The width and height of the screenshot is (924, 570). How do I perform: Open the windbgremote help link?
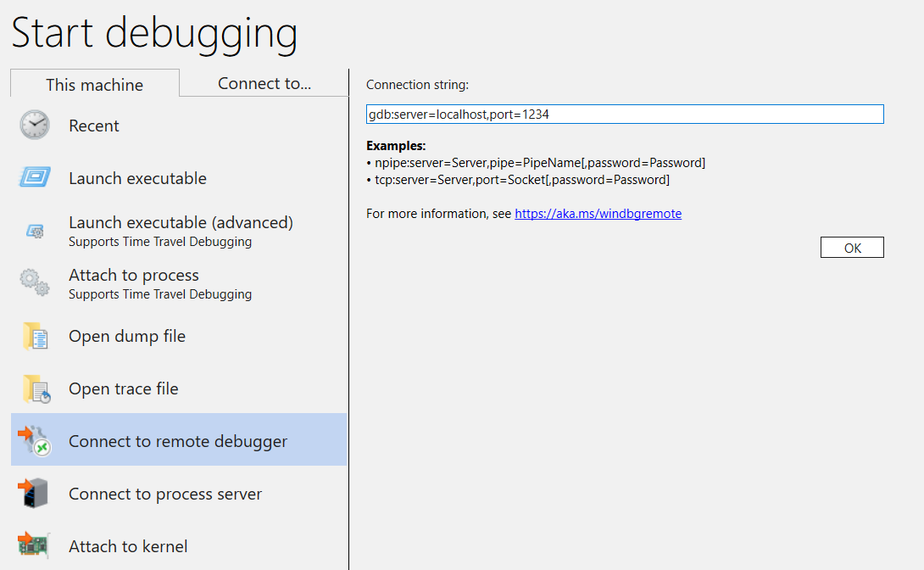[x=598, y=213]
